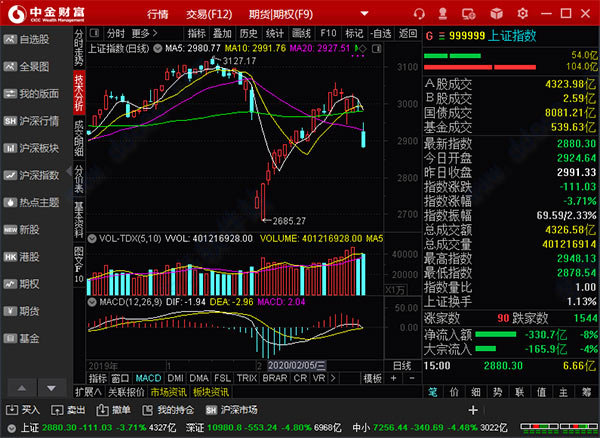Open the user account icon
The width and height of the screenshot is (600, 438).
pos(443,14)
